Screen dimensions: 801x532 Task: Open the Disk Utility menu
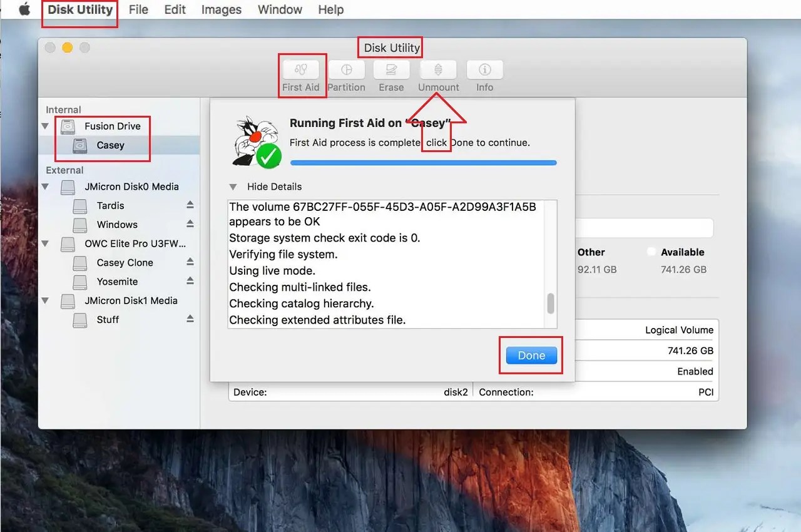click(79, 9)
